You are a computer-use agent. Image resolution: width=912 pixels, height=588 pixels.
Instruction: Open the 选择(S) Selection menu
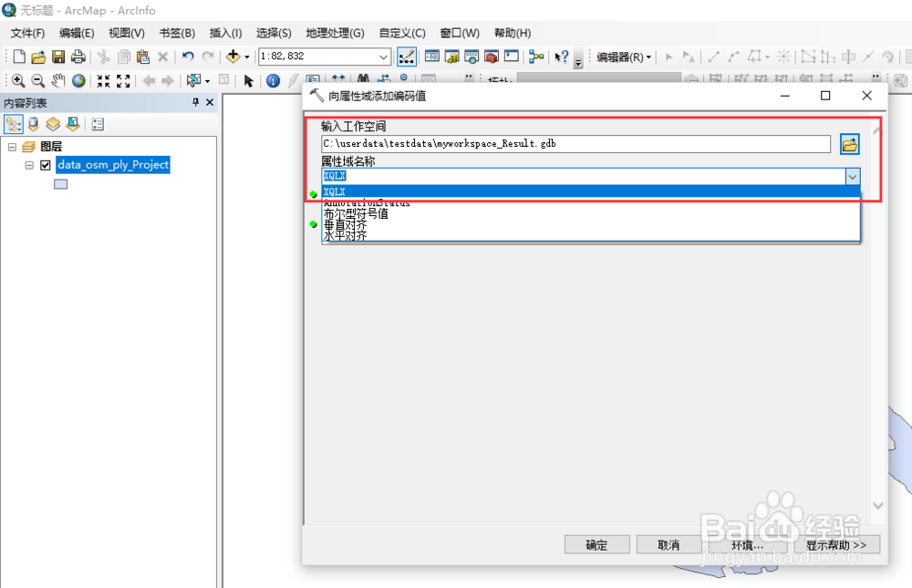coord(274,33)
